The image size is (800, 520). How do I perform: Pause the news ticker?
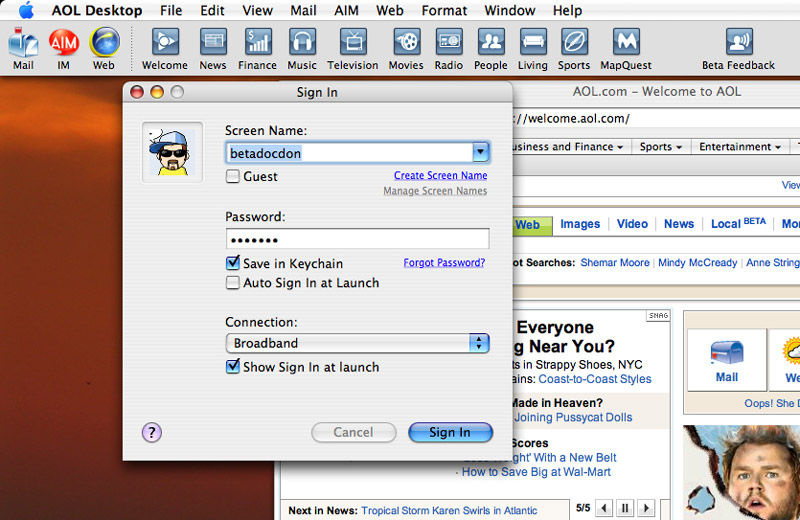pyautogui.click(x=625, y=508)
